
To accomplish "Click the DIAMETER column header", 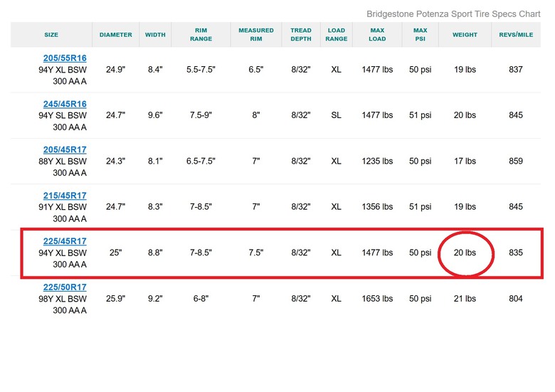I will pyautogui.click(x=116, y=35).
